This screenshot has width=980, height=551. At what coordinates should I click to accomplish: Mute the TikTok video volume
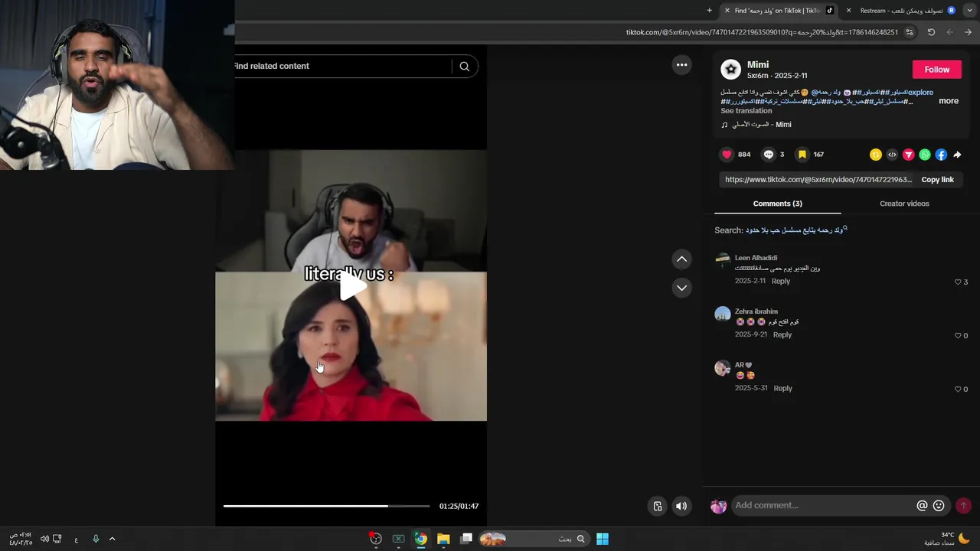coord(681,506)
